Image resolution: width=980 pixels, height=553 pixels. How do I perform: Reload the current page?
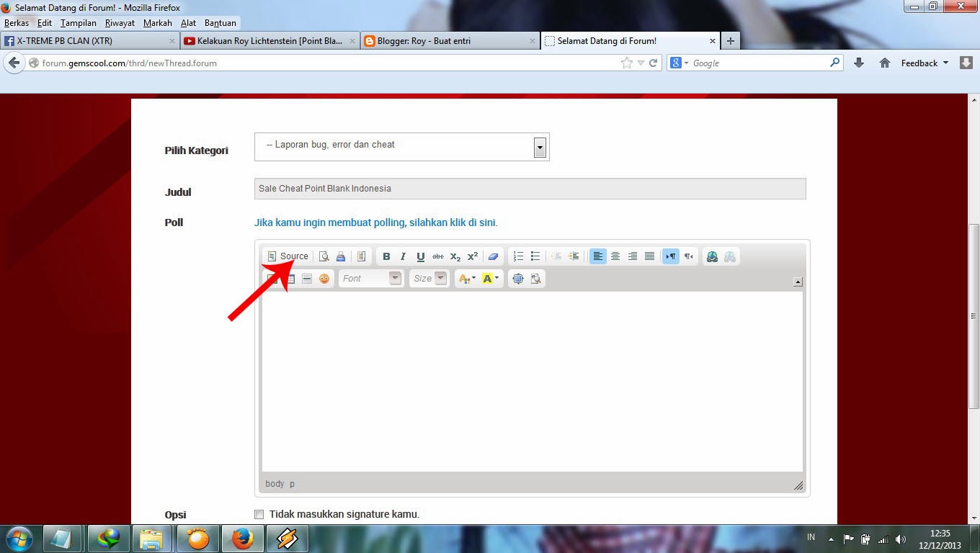653,63
